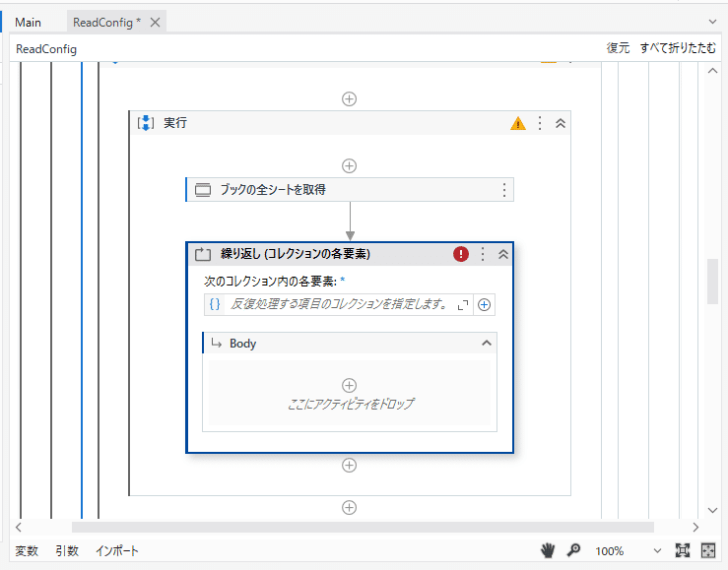Toggle the overview minimap icon
The width and height of the screenshot is (728, 570).
(x=708, y=550)
